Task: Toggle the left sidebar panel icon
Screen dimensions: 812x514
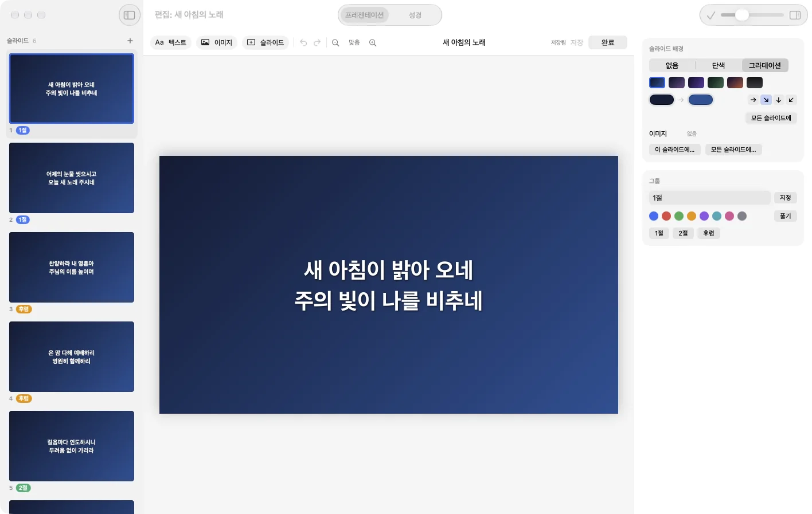Action: pos(130,15)
